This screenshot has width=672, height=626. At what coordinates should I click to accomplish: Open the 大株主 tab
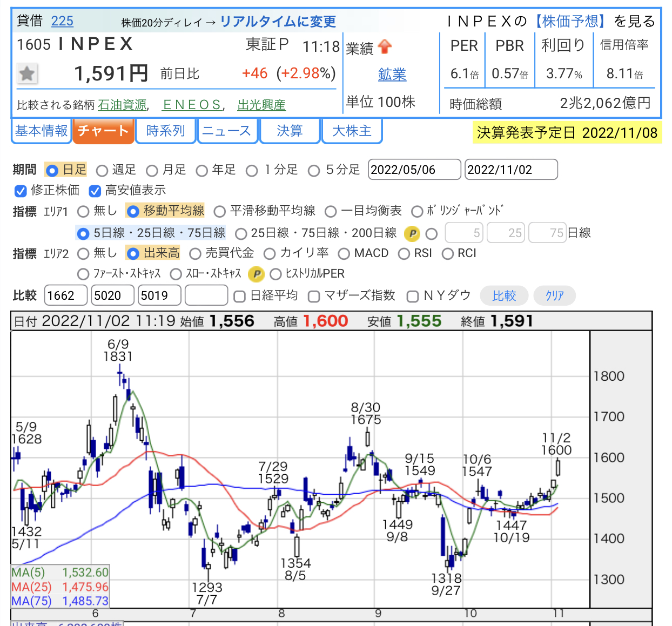click(352, 131)
